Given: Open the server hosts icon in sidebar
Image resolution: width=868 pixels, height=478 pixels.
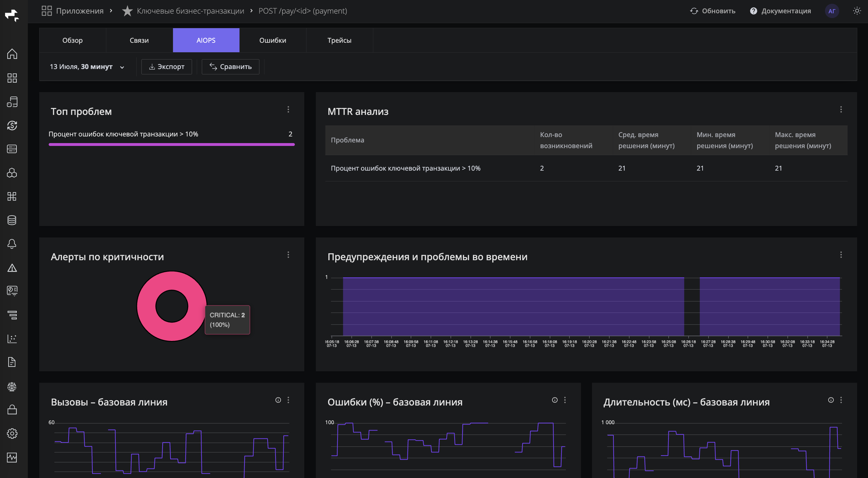Looking at the screenshot, I should point(12,149).
